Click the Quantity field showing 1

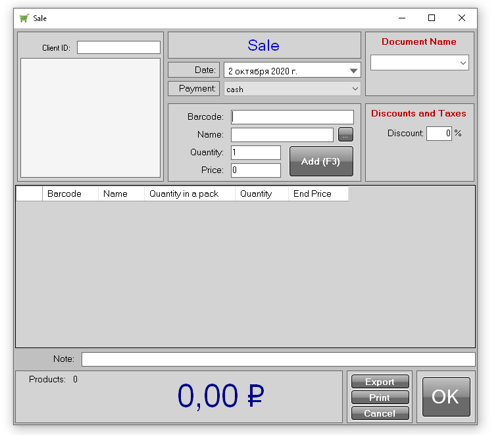click(x=256, y=153)
